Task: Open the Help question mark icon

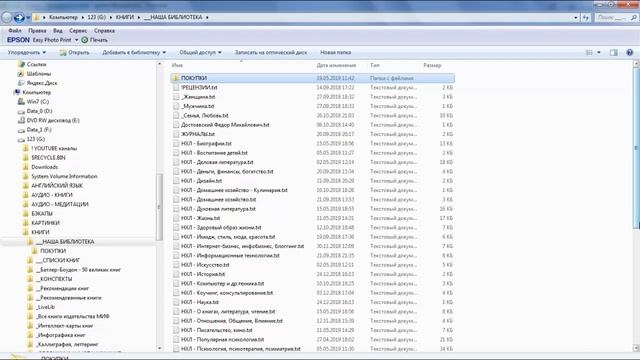Action: [x=629, y=52]
